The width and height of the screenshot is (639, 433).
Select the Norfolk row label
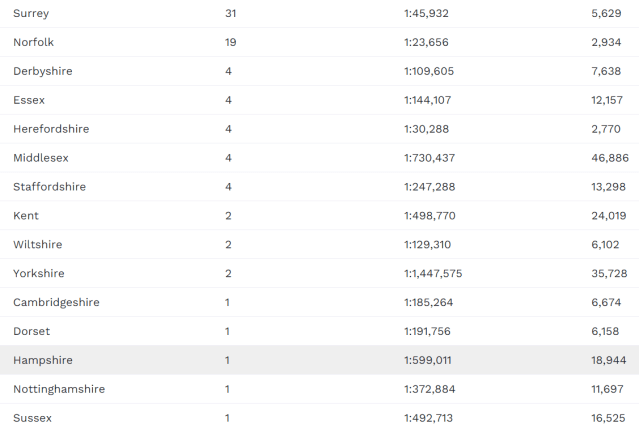click(x=34, y=42)
